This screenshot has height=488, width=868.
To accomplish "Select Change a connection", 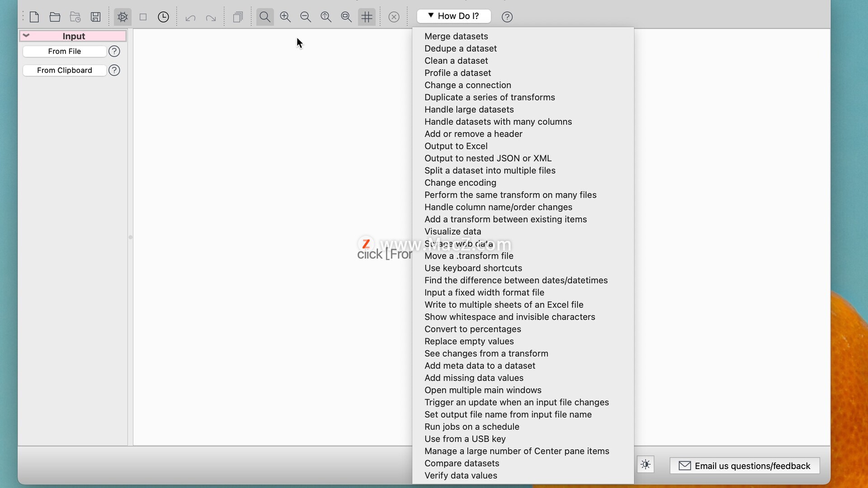I will [x=523, y=85].
